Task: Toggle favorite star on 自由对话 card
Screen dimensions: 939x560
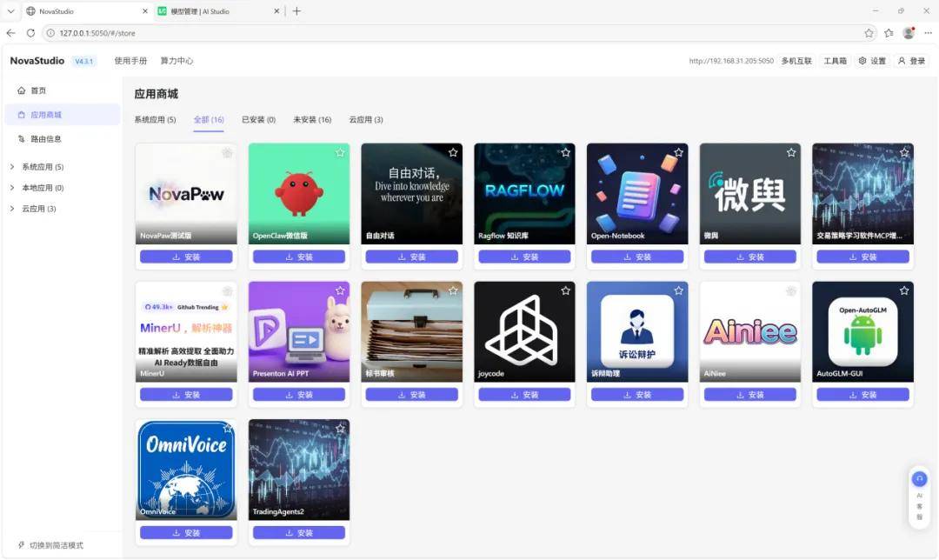Action: pos(453,153)
